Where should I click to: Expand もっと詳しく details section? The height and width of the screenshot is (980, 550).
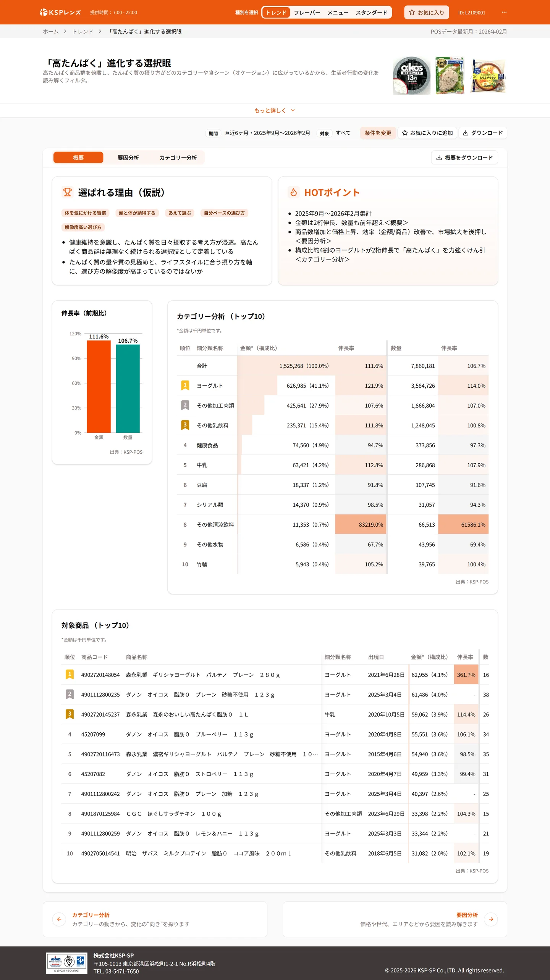275,111
